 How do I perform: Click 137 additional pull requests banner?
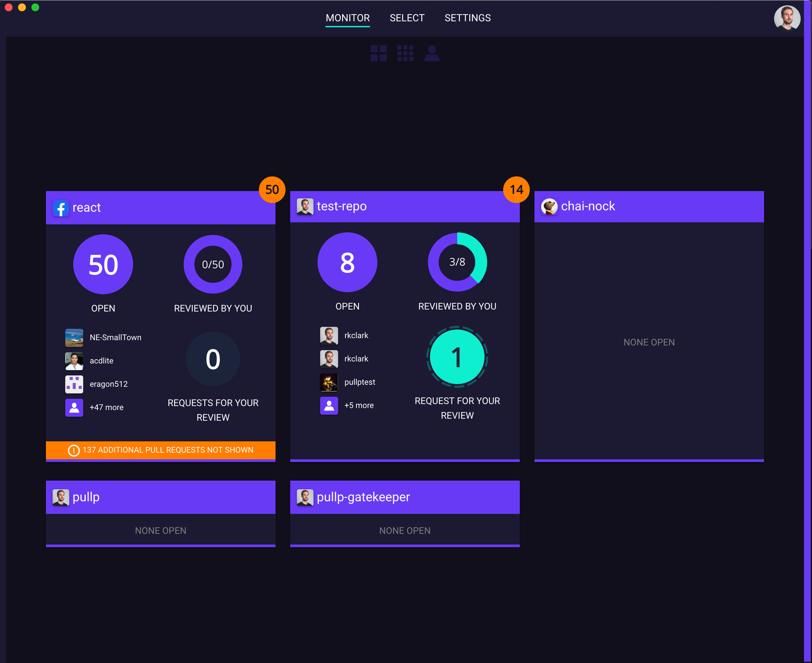coord(168,450)
